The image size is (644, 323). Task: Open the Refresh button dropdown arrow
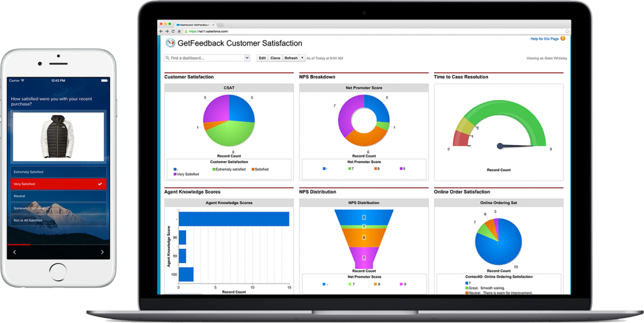tap(303, 58)
